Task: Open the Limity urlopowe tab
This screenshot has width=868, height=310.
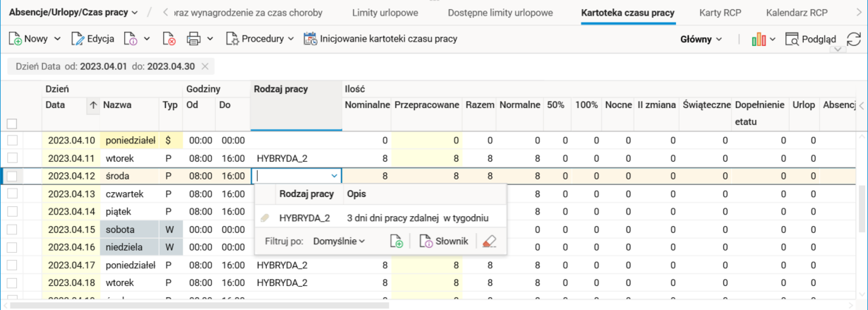Action: (x=385, y=13)
